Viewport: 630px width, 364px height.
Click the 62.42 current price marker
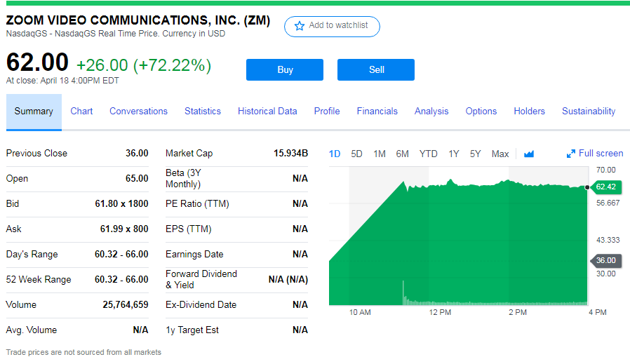pos(605,187)
